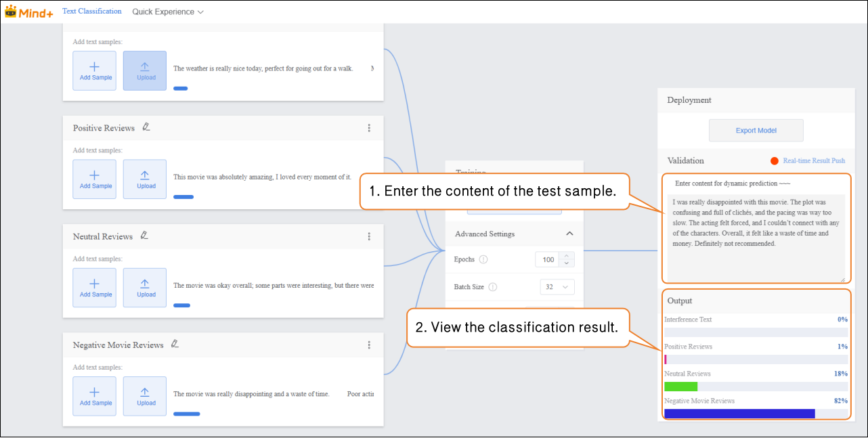This screenshot has height=438, width=868.
Task: Click Add Sample in Positive Reviews
Action: point(95,179)
